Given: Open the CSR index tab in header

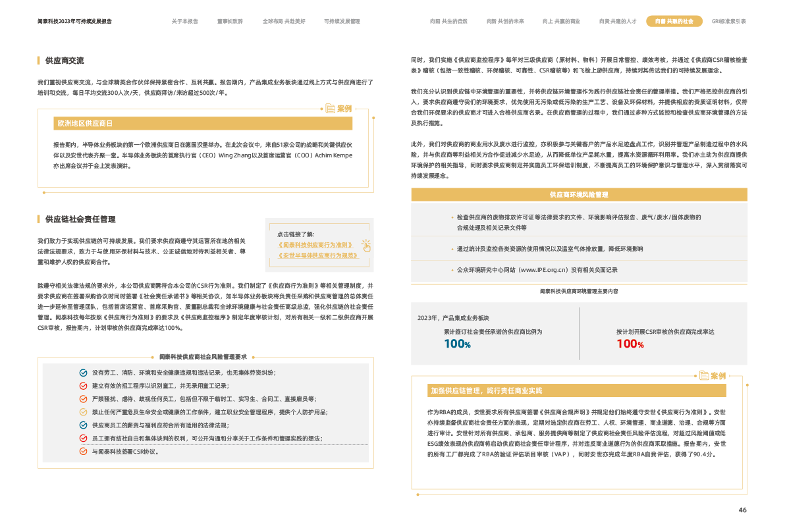Looking at the screenshot, I should pyautogui.click(x=729, y=21).
